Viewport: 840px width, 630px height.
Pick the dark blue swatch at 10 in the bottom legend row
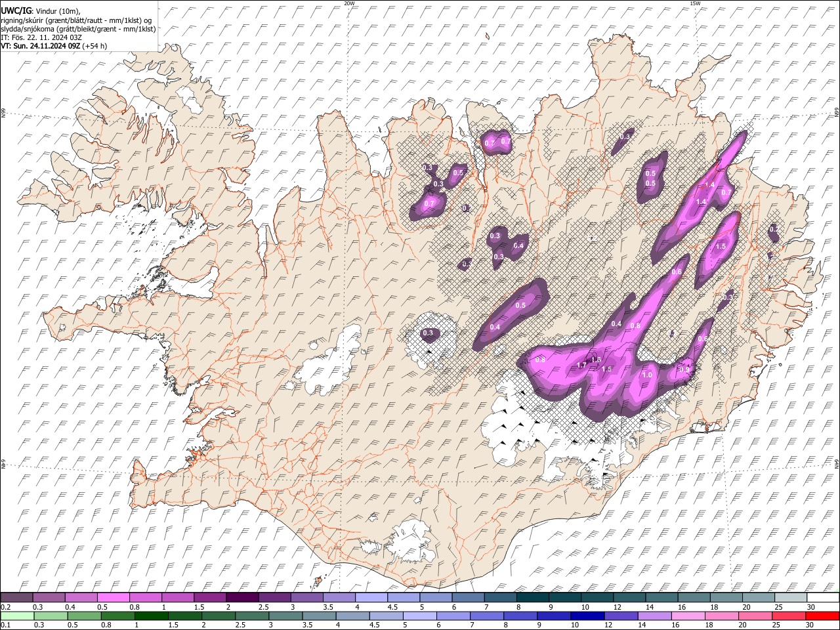587,616
